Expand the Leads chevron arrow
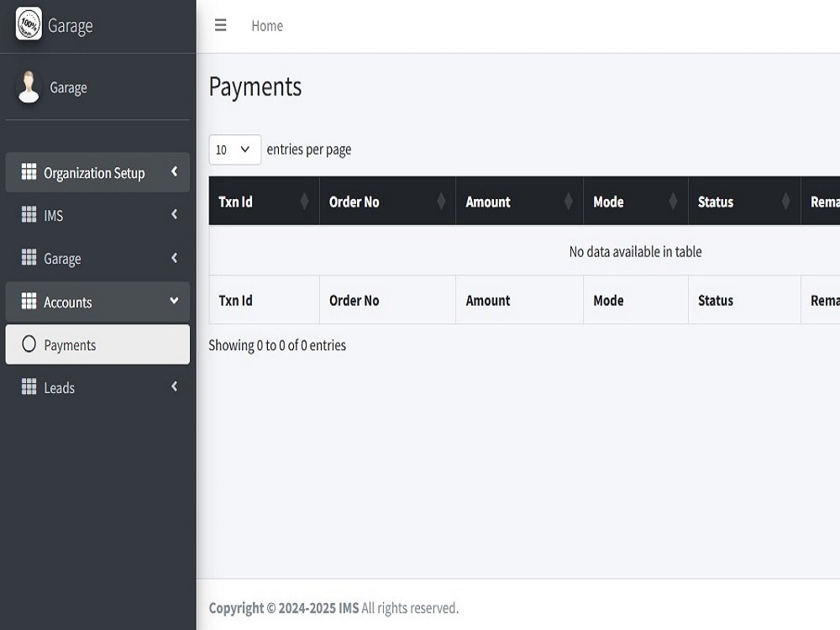The width and height of the screenshot is (840, 630). [174, 386]
